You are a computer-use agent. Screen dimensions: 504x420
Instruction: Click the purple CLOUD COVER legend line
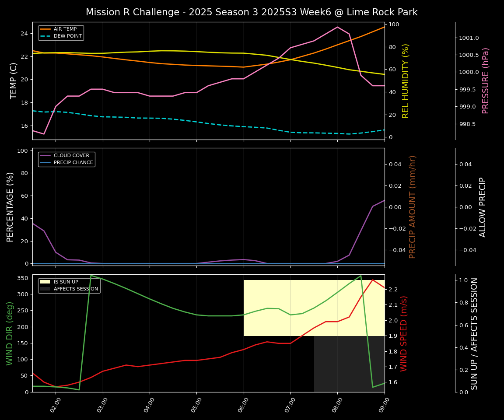tap(45, 156)
